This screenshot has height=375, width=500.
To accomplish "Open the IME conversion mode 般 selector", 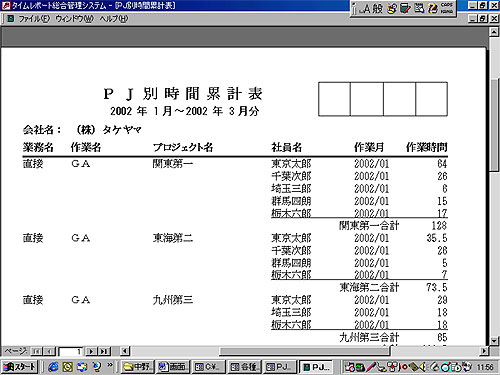I will [x=377, y=8].
